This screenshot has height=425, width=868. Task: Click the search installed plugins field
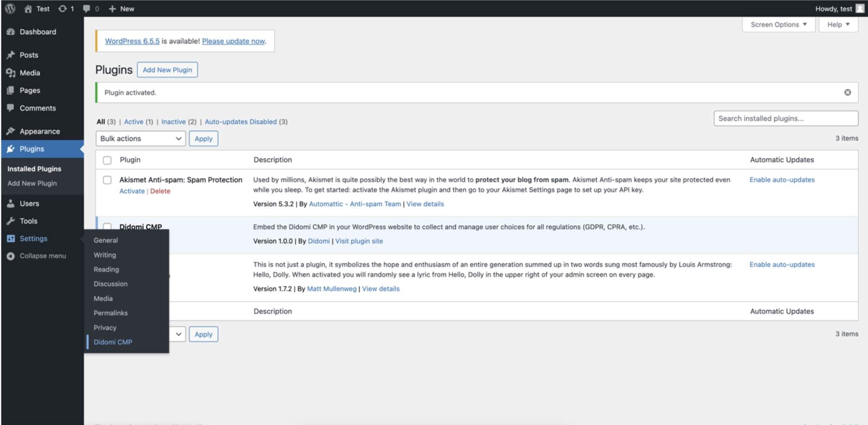coord(786,118)
